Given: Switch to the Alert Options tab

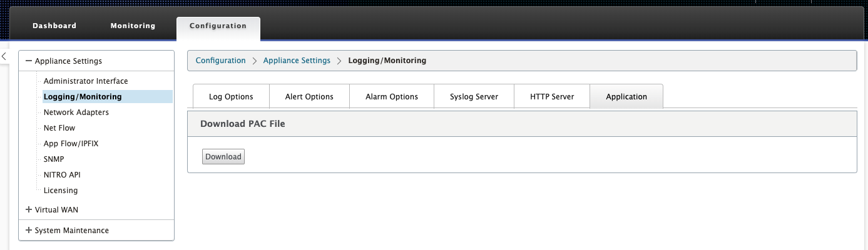Looking at the screenshot, I should [309, 97].
